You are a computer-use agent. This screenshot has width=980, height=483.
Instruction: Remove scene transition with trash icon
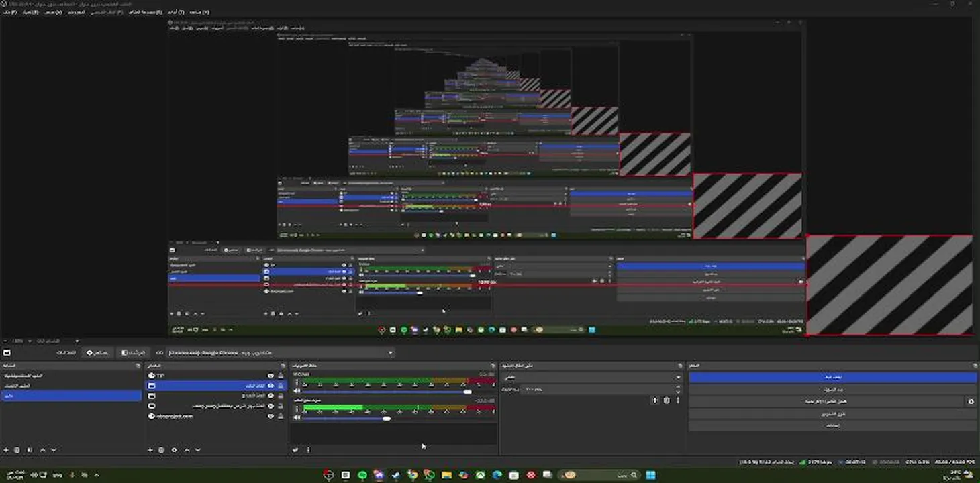tap(667, 400)
